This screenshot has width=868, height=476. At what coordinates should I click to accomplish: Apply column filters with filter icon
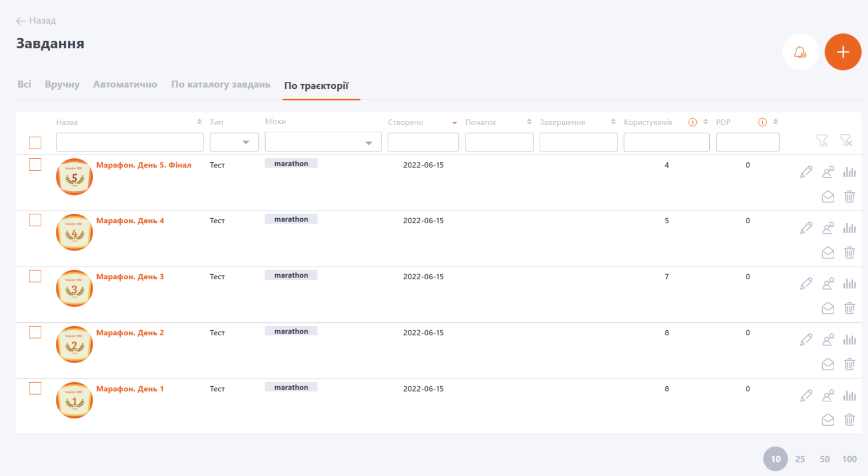[823, 141]
